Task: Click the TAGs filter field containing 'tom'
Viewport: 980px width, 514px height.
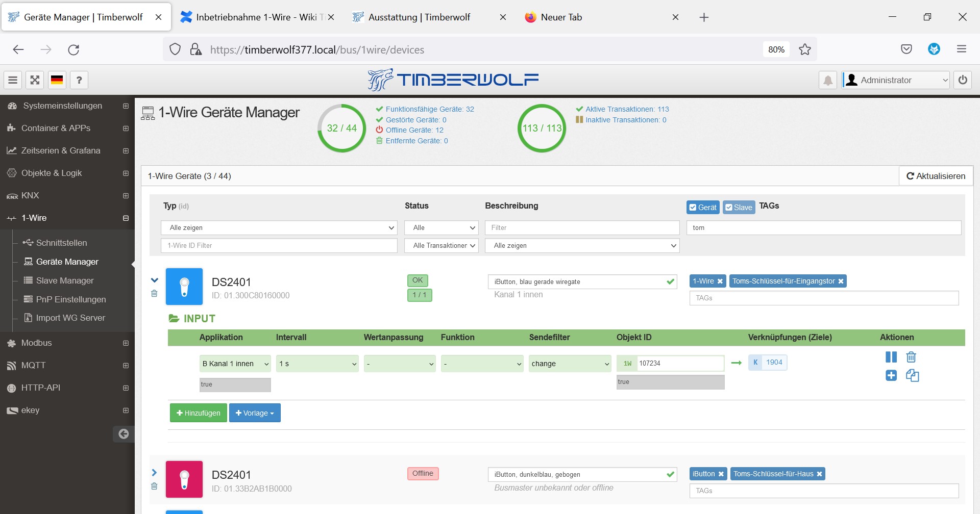Action: (x=824, y=228)
